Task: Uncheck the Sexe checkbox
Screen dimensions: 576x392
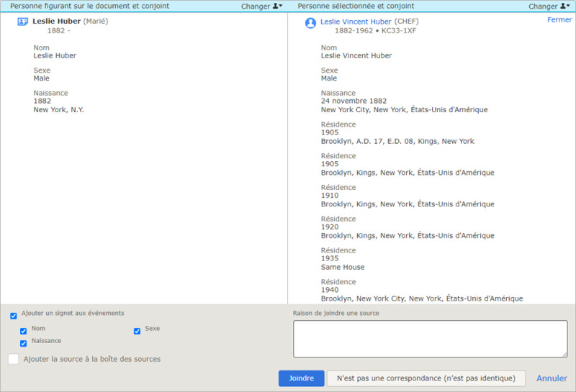Action: pos(137,331)
